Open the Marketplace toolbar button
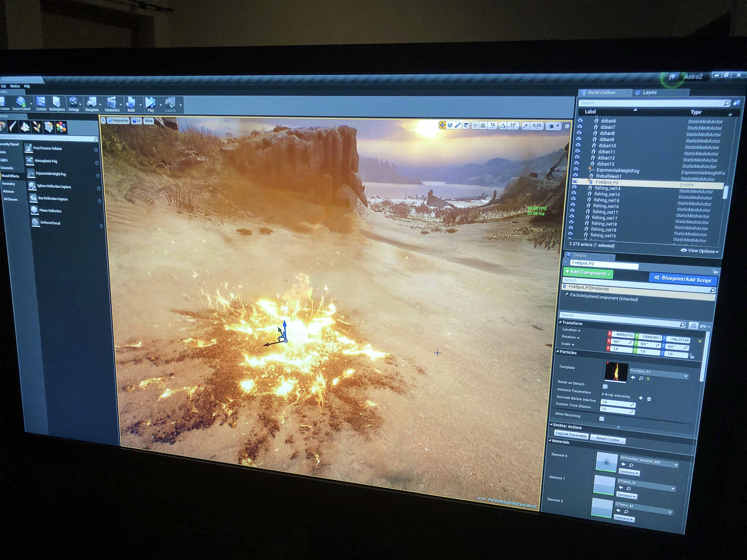 point(57,104)
